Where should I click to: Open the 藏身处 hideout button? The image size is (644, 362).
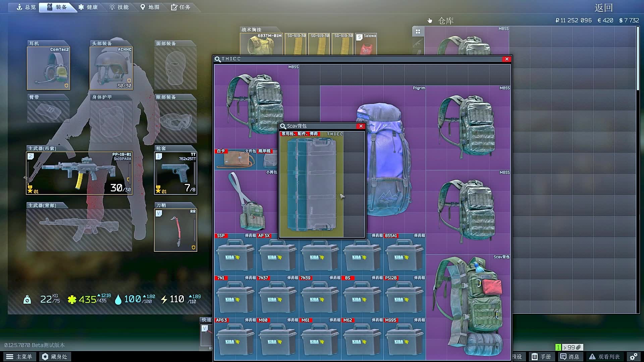(x=54, y=357)
